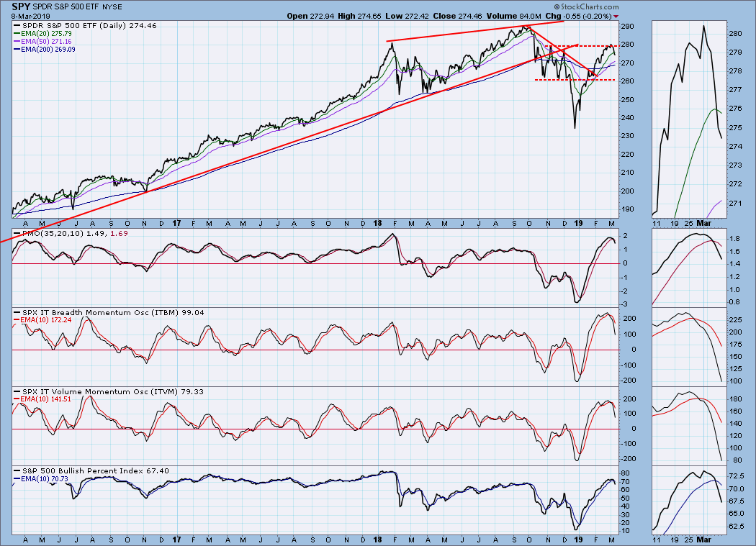
Task: Click the 62.5 label in Bullish Percent zoom
Action: coord(736,527)
